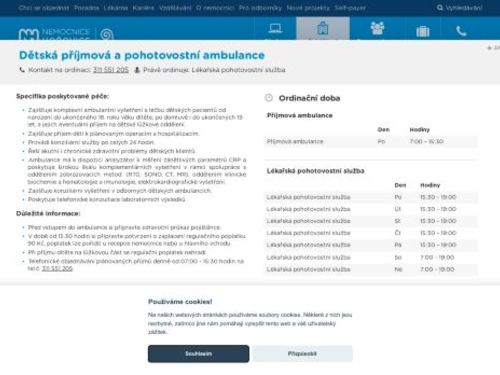Click the spiral emblem beside the logo

point(107,34)
